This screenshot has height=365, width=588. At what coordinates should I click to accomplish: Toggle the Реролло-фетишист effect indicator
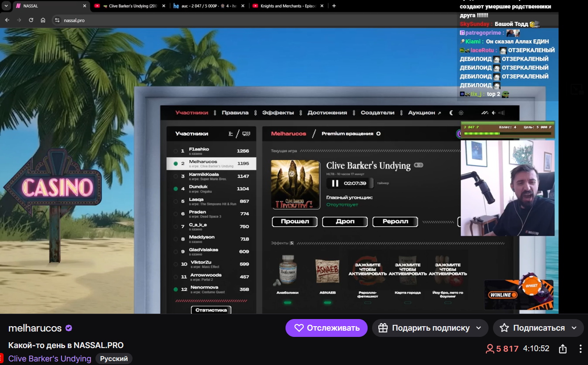(368, 303)
